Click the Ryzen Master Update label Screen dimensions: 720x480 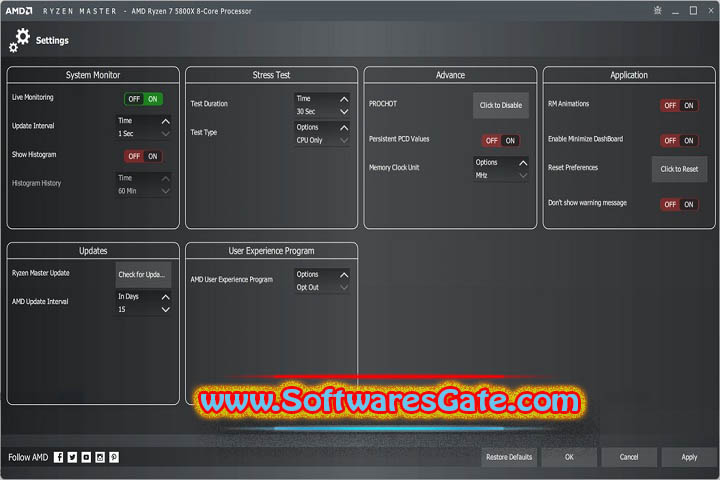[x=40, y=273]
